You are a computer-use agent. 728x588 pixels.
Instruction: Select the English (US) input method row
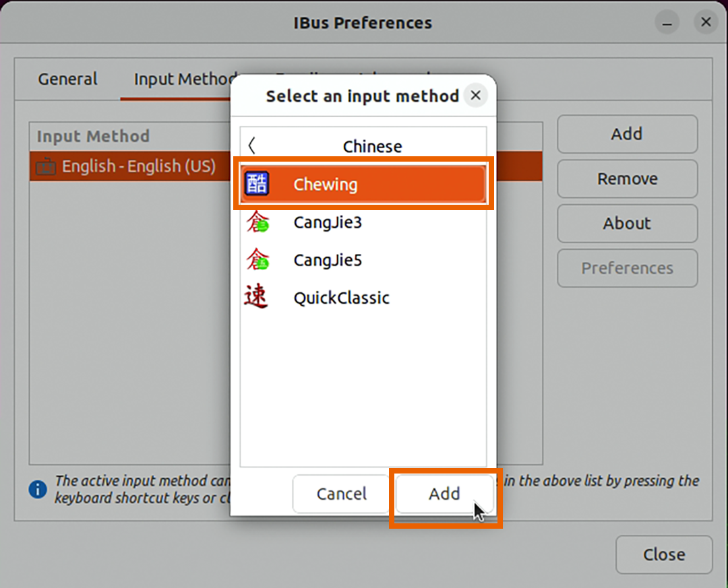point(128,166)
